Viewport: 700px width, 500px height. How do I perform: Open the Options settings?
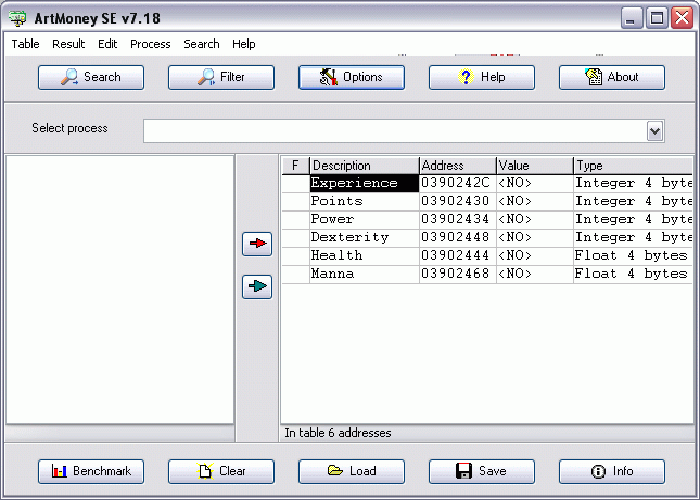tap(351, 77)
